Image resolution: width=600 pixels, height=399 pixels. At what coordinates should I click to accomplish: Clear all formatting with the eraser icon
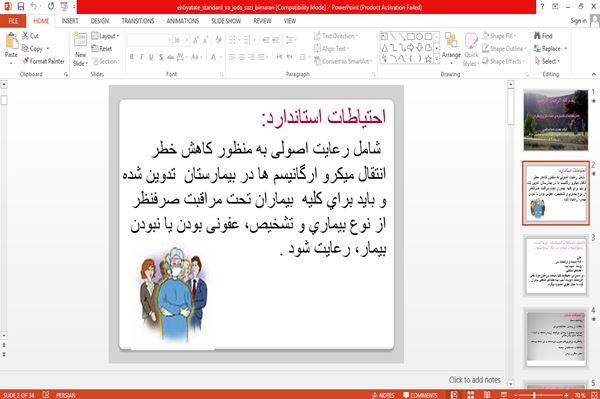pyautogui.click(x=218, y=40)
